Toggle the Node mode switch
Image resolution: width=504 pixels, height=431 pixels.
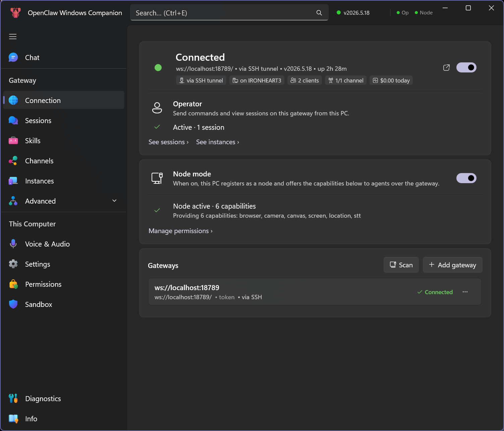466,178
